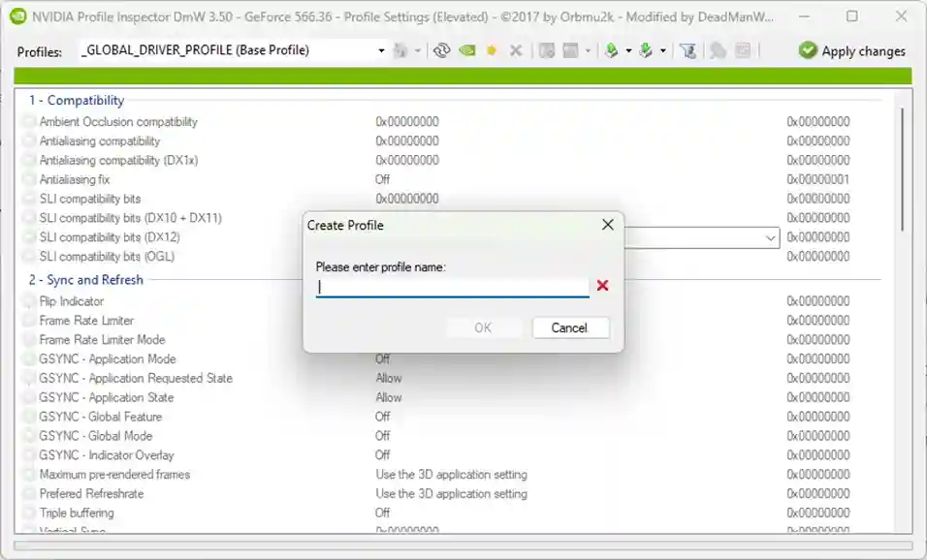Click the green NVIDIA restore defaults icon
The height and width of the screenshot is (560, 927).
[x=467, y=50]
